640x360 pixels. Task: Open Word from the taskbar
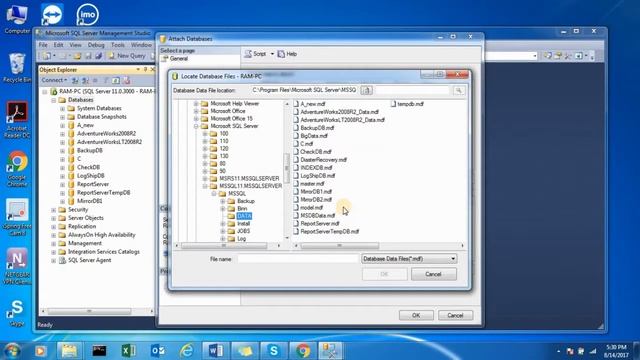(216, 351)
